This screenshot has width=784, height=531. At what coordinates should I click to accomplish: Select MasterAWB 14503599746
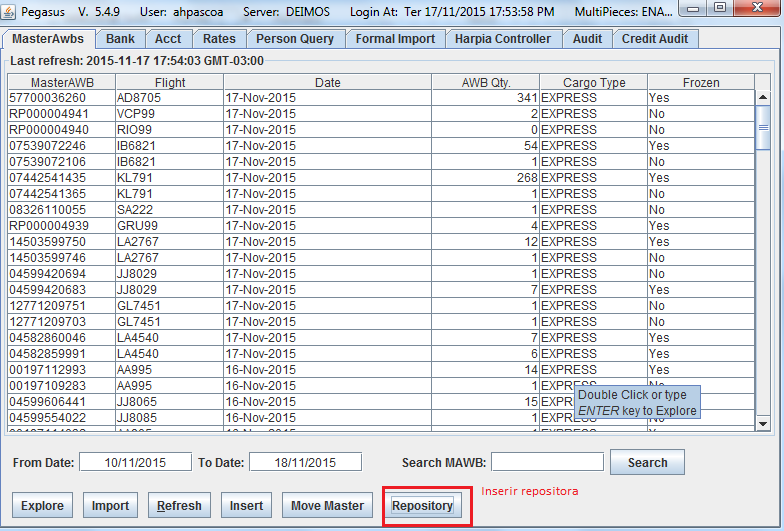coord(62,258)
